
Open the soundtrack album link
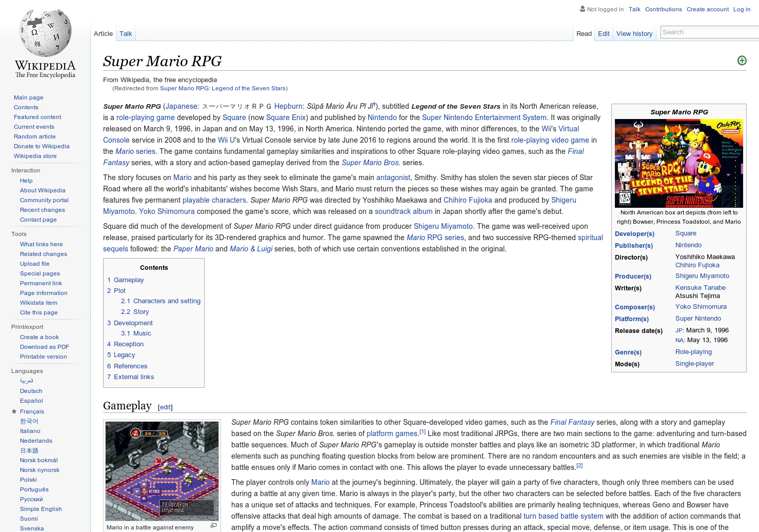coord(404,211)
